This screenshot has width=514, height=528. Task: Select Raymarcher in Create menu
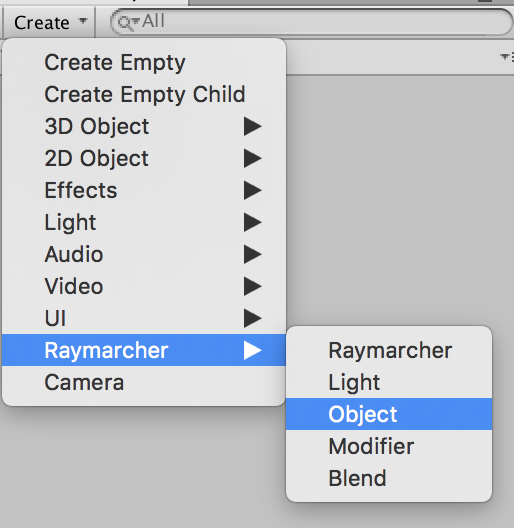pos(144,350)
